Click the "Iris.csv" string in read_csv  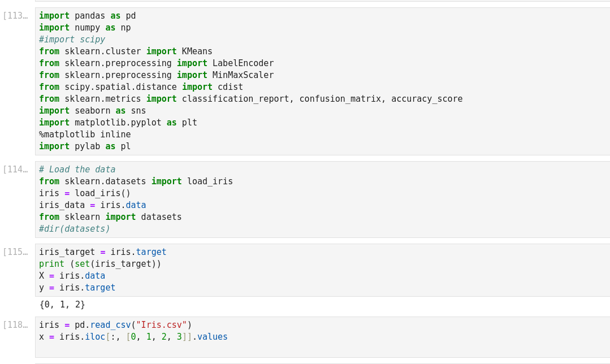161,325
